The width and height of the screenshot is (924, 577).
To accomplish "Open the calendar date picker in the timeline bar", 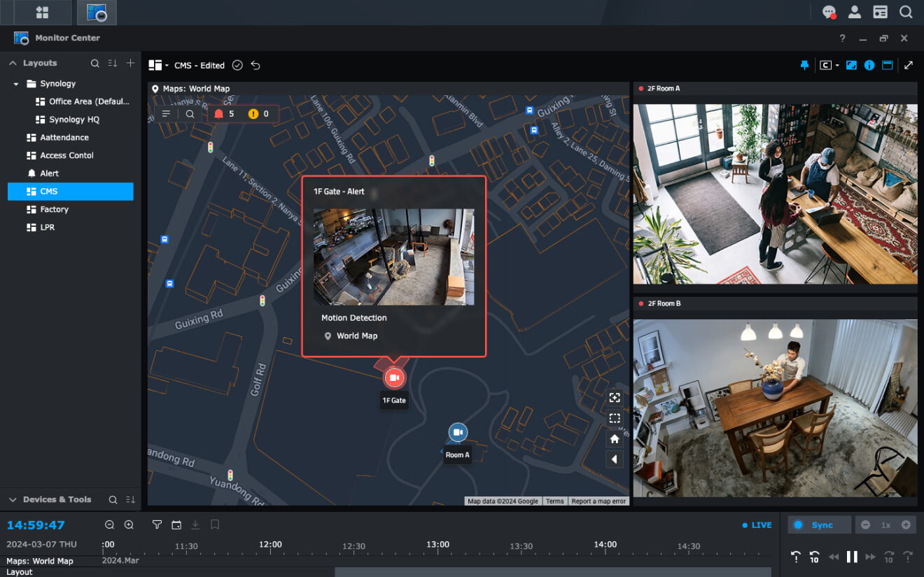I will [x=177, y=524].
